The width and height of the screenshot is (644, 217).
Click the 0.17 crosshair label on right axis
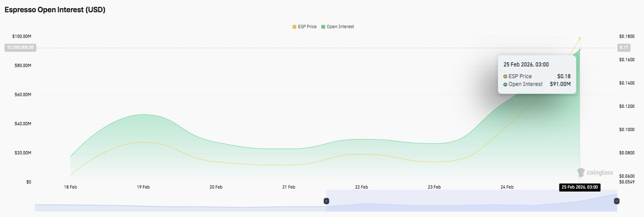[x=623, y=47]
